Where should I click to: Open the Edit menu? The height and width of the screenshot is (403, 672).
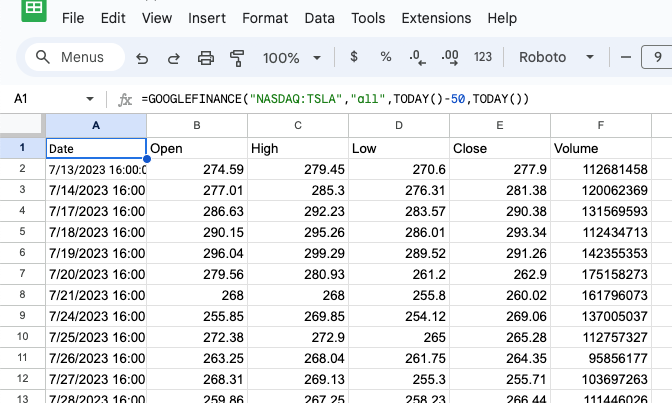(x=113, y=18)
